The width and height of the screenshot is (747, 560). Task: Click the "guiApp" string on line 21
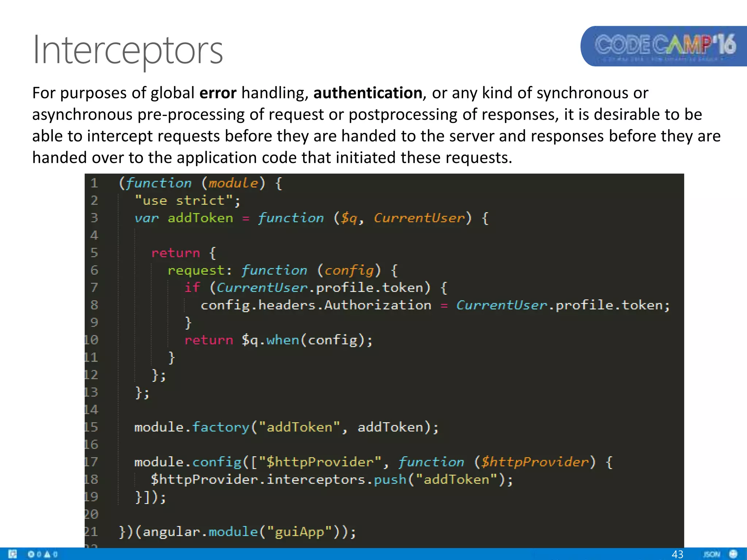click(x=299, y=532)
